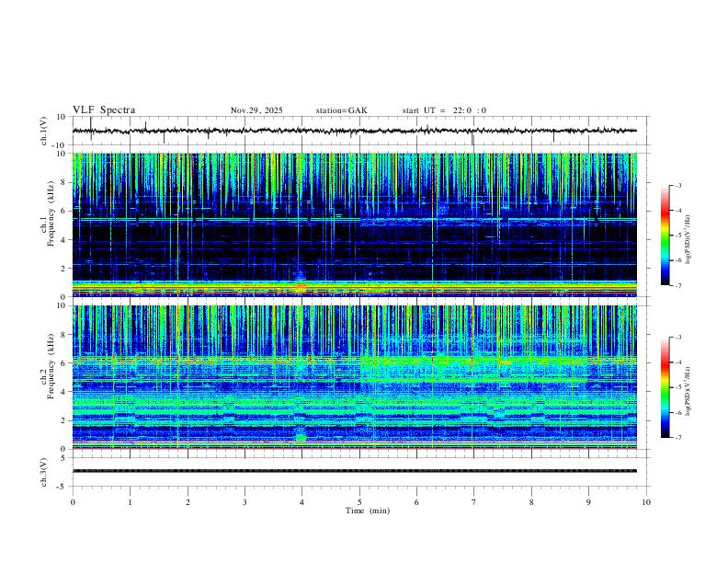Click the ch.1 voltage waveform trace

[354, 131]
